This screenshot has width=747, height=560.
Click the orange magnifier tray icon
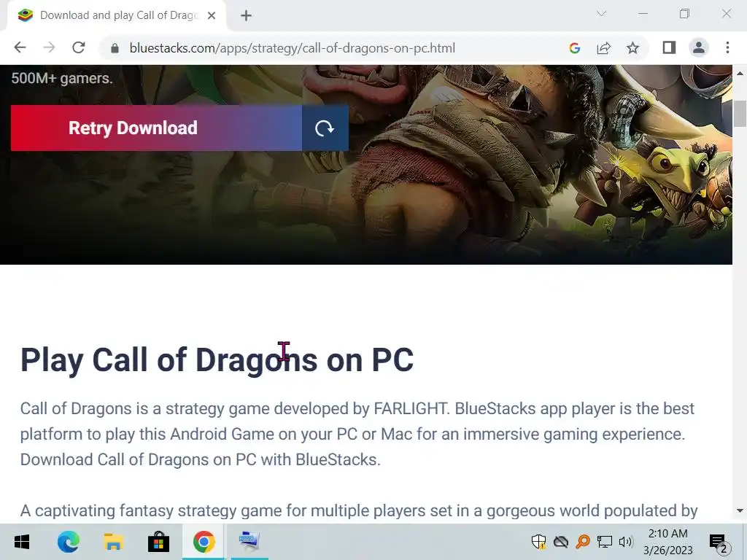pos(583,542)
